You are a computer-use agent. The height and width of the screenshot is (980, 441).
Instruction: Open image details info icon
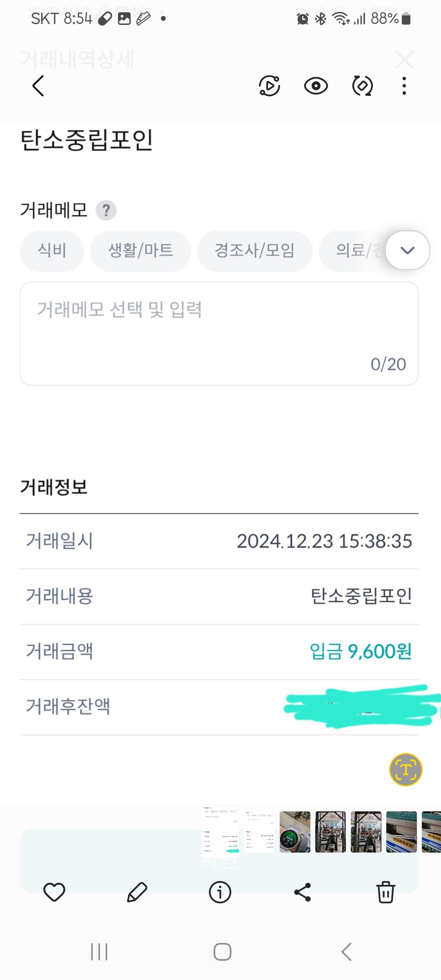(220, 892)
